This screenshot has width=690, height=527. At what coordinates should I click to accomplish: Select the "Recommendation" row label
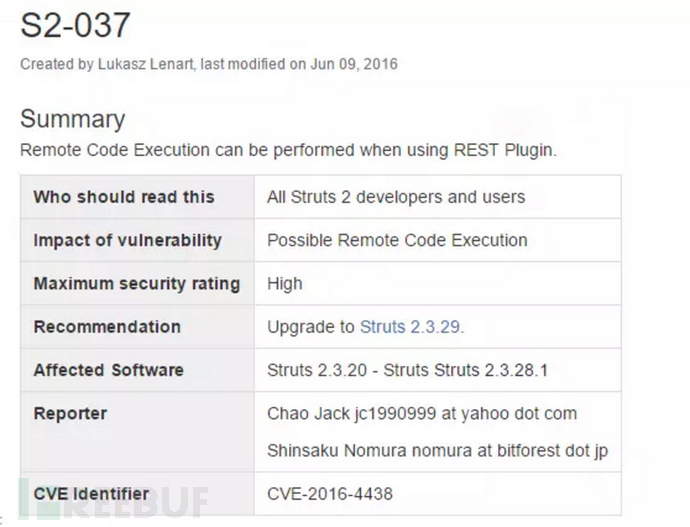click(x=107, y=327)
